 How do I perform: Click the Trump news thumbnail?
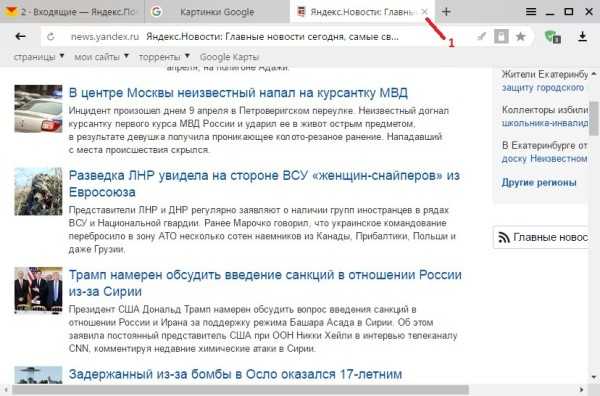[x=38, y=290]
